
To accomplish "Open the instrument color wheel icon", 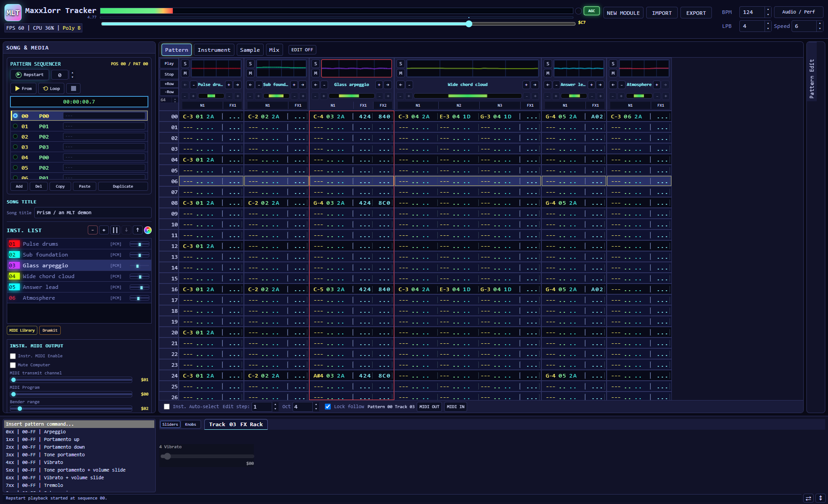I will click(148, 230).
